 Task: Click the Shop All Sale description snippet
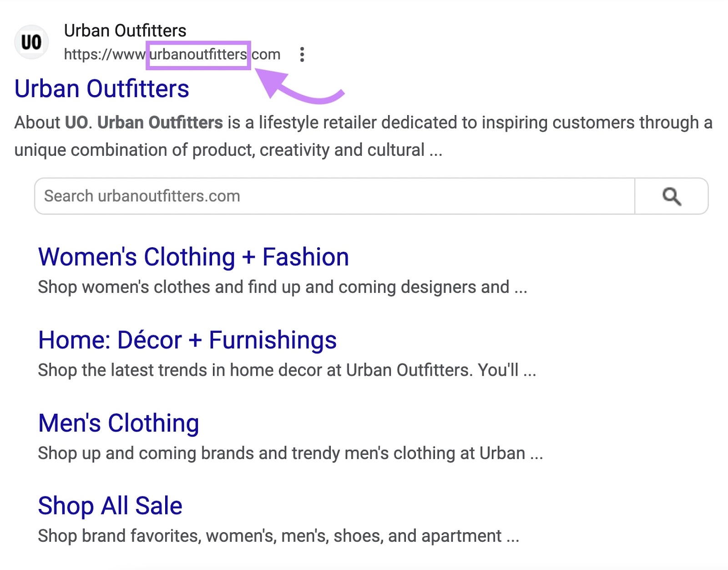point(278,535)
